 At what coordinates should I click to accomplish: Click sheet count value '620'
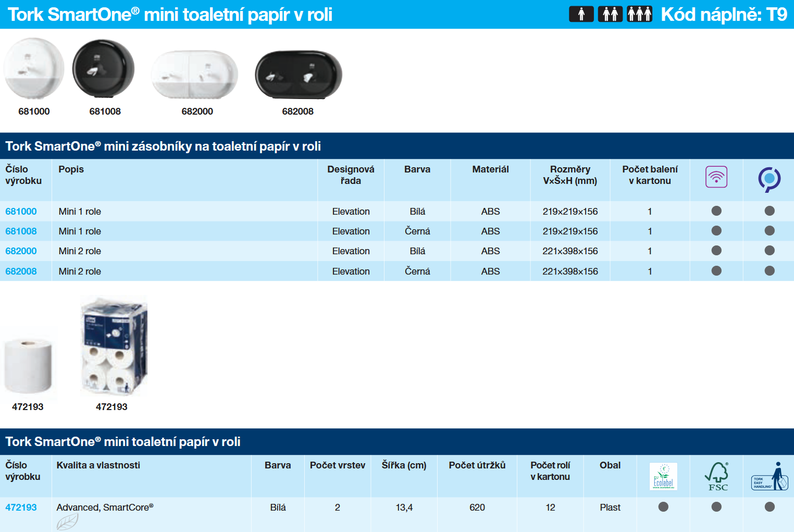tap(477, 507)
